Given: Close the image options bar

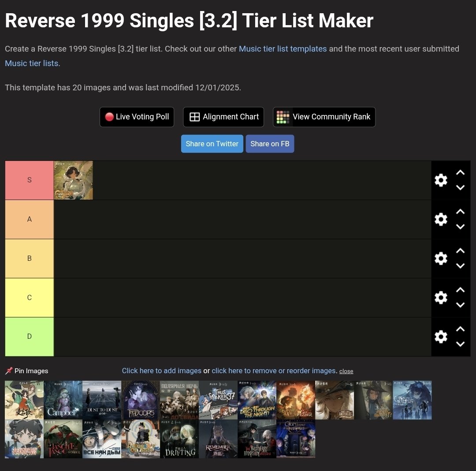Looking at the screenshot, I should point(346,371).
